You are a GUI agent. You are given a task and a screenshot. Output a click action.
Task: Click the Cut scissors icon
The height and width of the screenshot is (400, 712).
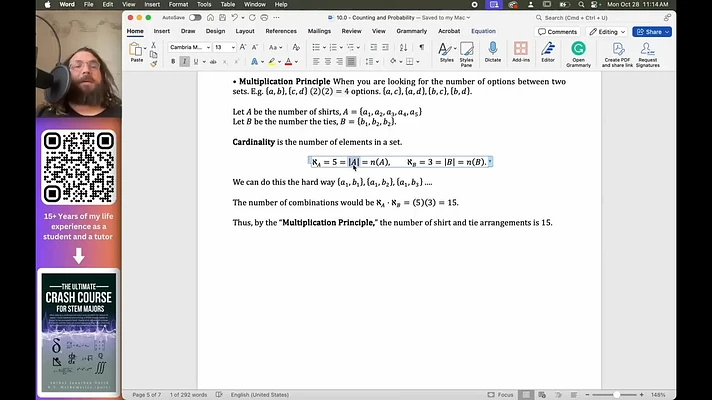coord(153,45)
